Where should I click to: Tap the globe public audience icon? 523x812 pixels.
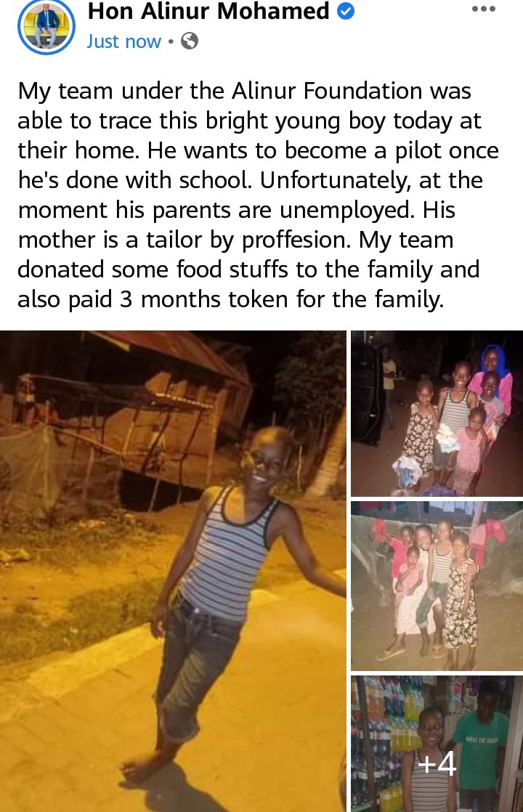[x=190, y=41]
